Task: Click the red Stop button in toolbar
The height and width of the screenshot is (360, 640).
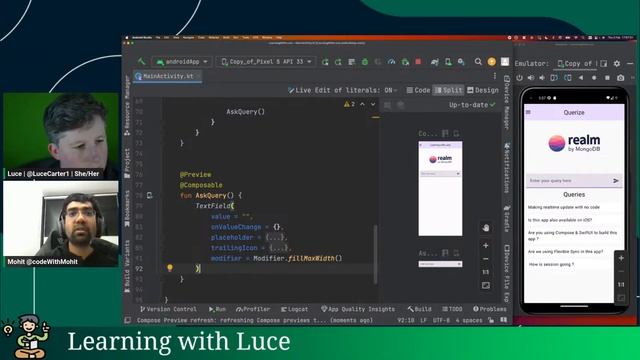Action: (418, 62)
